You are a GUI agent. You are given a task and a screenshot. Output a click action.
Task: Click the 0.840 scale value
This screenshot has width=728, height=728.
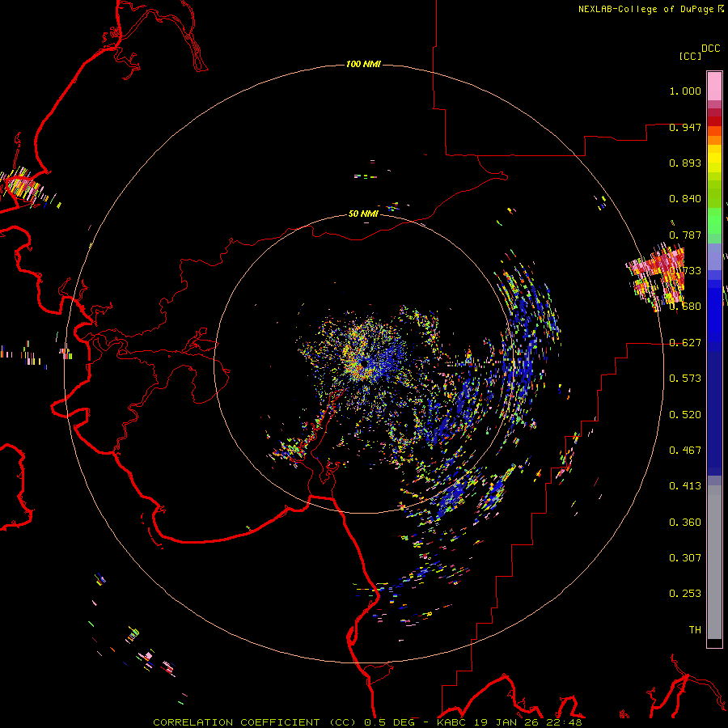(685, 199)
